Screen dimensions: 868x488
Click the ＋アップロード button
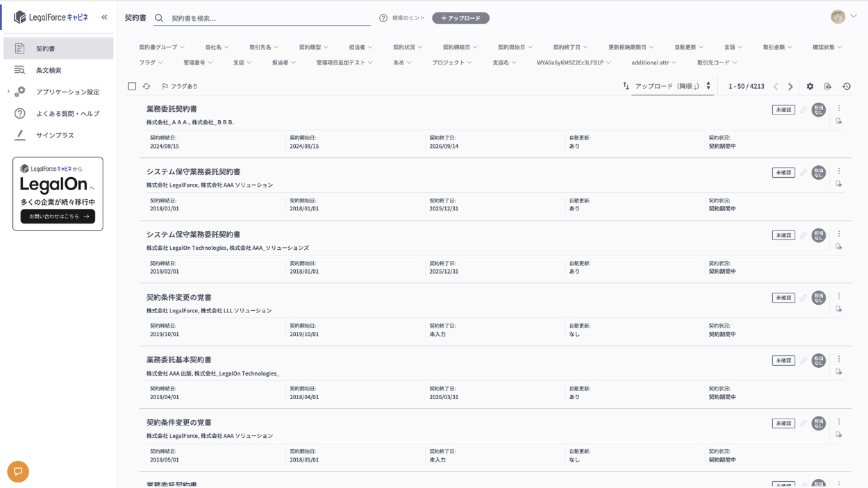[x=460, y=18]
